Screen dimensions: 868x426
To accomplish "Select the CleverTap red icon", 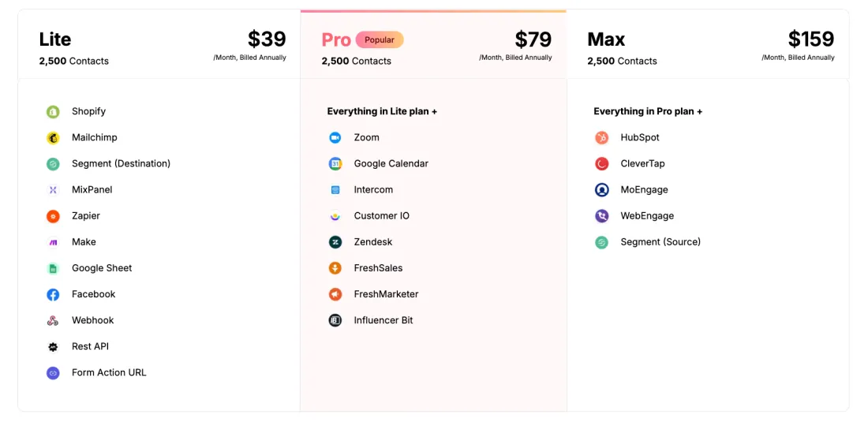I will point(602,164).
